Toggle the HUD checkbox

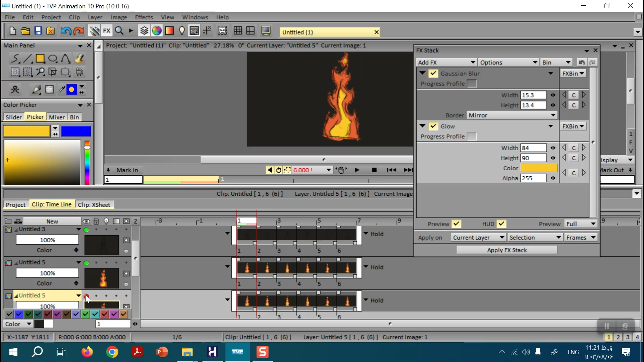pos(501,224)
